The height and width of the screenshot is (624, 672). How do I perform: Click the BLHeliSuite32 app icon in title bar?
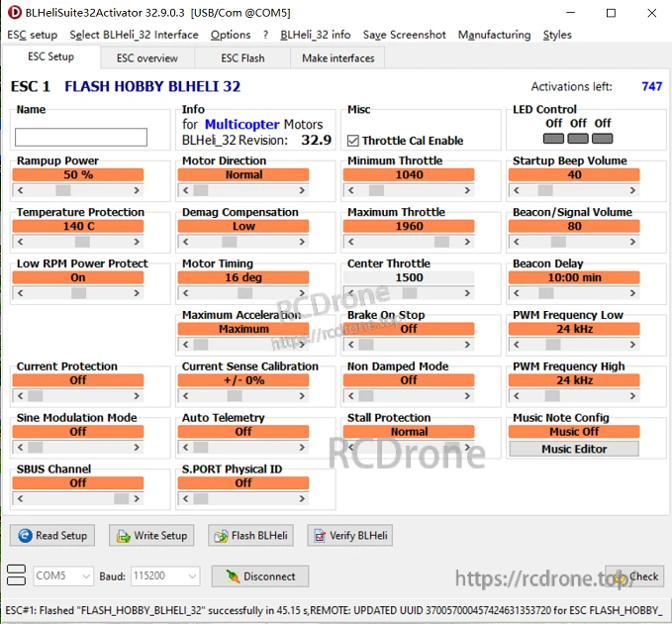14,13
